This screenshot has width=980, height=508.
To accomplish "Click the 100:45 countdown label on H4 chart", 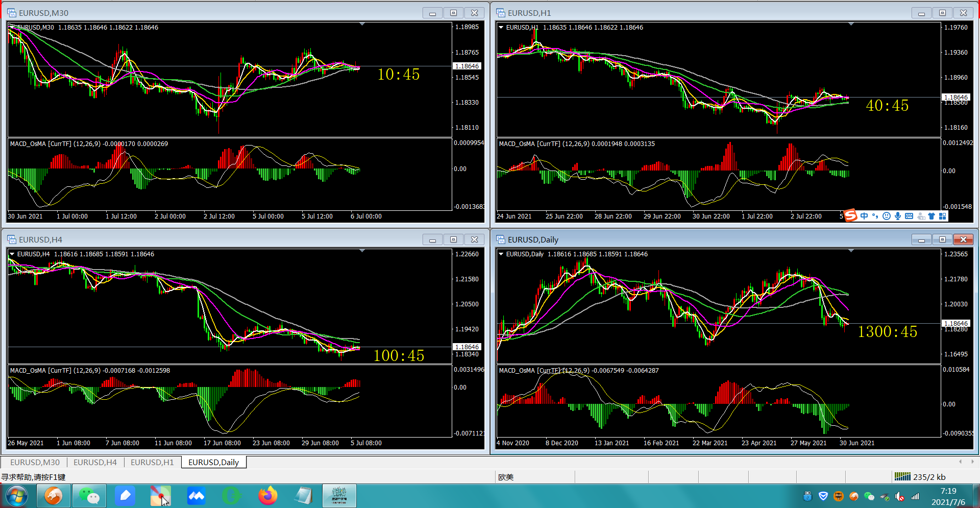I will pyautogui.click(x=399, y=355).
